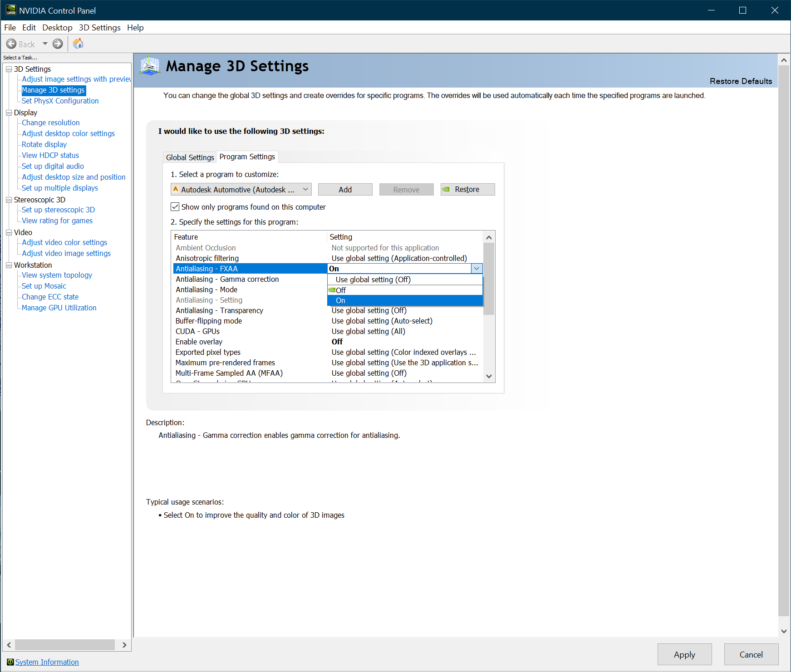Image resolution: width=791 pixels, height=672 pixels.
Task: Select 'Use global setting (Off)' dropdown option
Action: pyautogui.click(x=405, y=280)
